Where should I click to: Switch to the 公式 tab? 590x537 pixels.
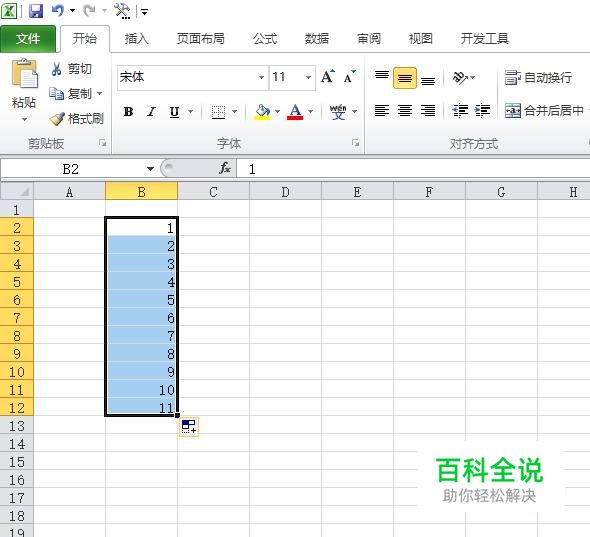tap(265, 39)
